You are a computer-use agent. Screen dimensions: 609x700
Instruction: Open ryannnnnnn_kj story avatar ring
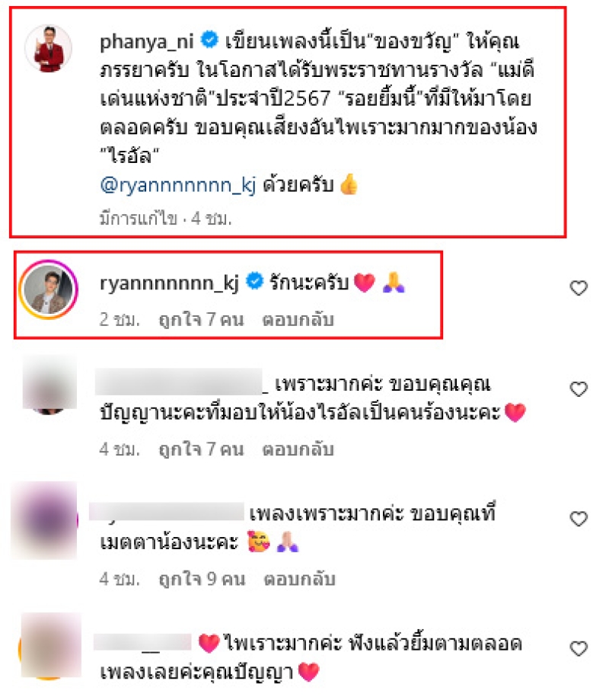click(49, 289)
